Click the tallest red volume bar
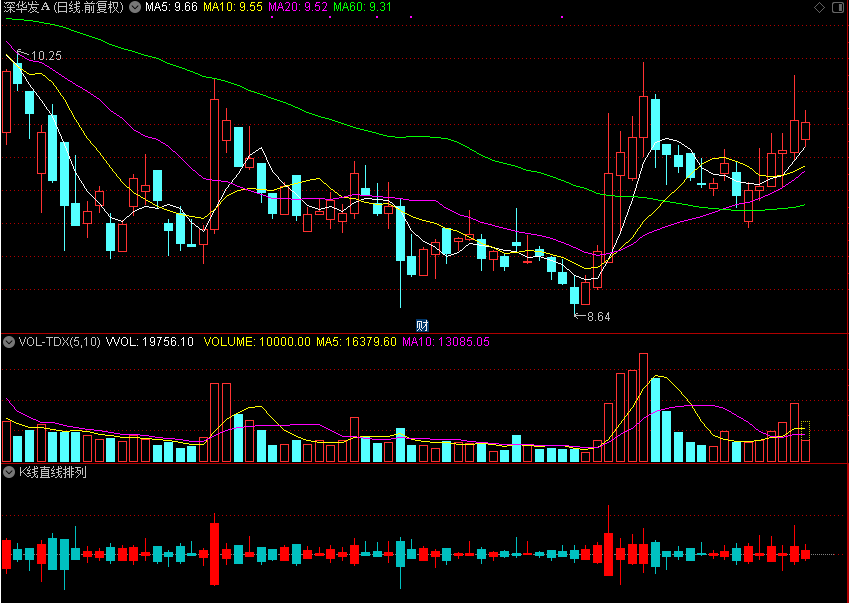This screenshot has height=603, width=849. (643, 408)
